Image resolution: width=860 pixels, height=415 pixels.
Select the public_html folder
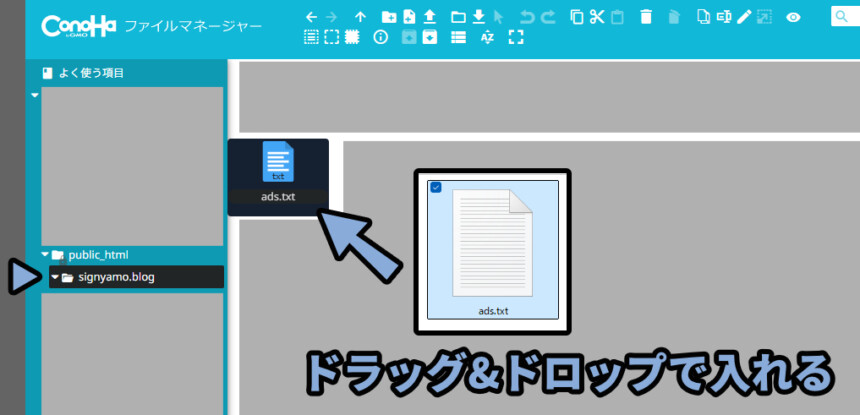[98, 255]
